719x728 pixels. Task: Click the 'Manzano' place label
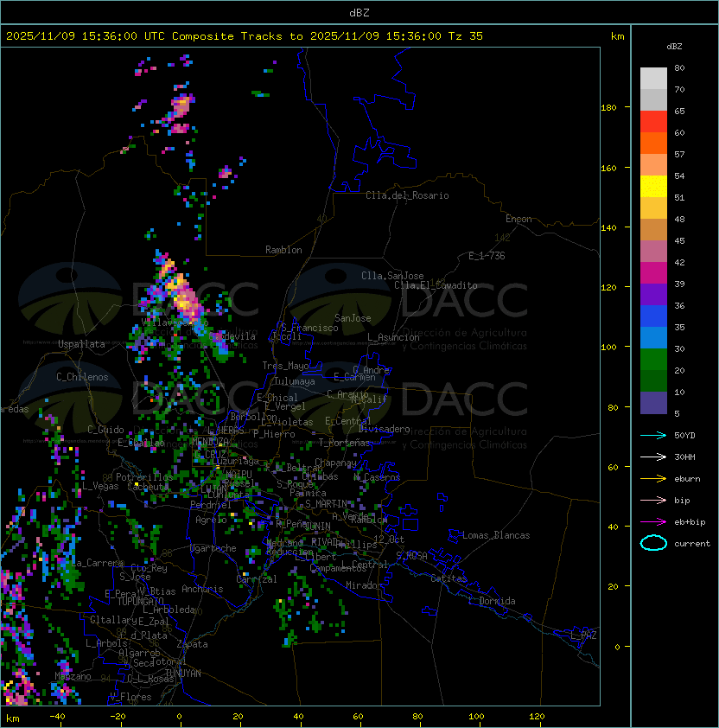coord(73,676)
